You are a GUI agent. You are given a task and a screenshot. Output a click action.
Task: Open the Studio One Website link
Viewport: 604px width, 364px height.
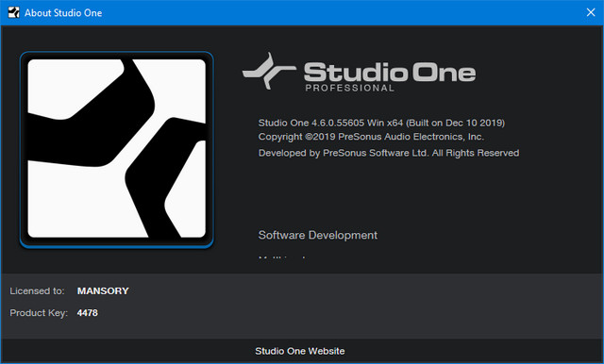pyautogui.click(x=300, y=351)
